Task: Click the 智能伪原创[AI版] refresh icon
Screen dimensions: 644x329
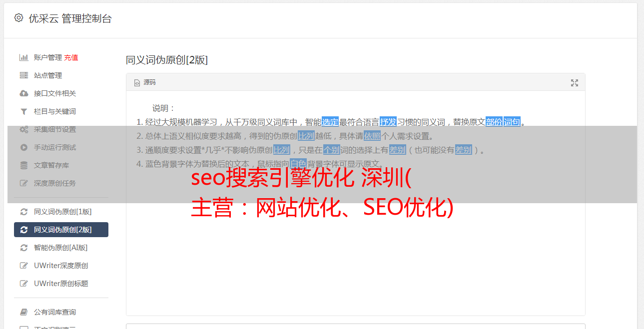Action: pyautogui.click(x=23, y=248)
